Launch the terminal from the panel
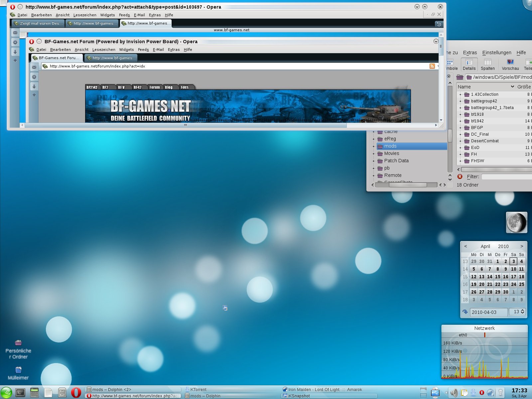 [20, 393]
